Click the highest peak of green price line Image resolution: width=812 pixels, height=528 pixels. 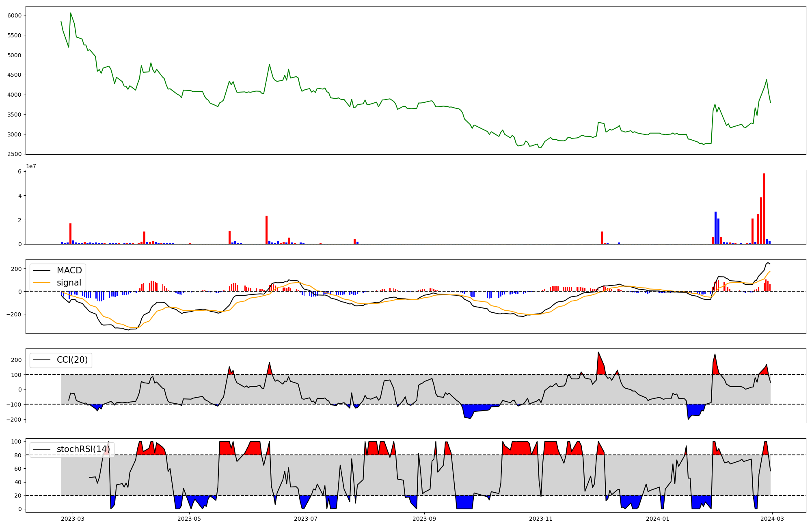coord(71,13)
